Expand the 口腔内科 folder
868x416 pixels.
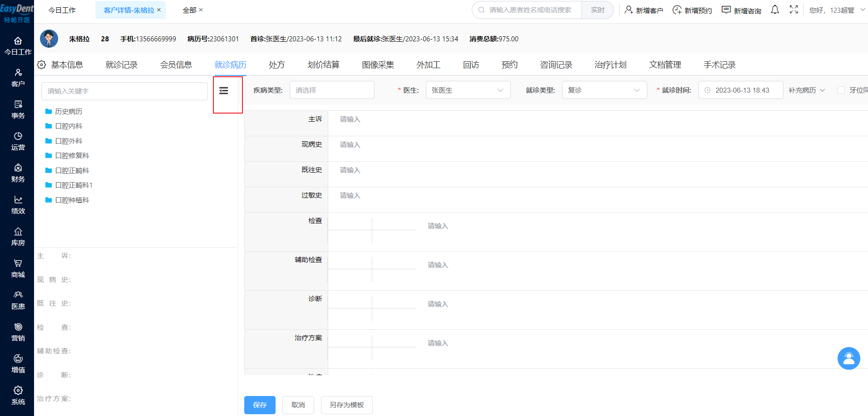[x=64, y=126]
